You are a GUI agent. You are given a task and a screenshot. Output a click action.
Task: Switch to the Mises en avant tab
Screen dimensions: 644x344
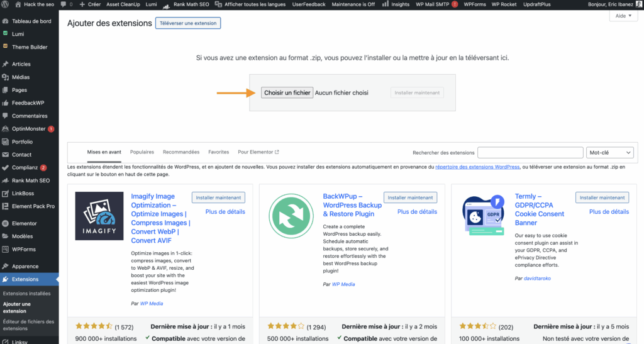[104, 152]
